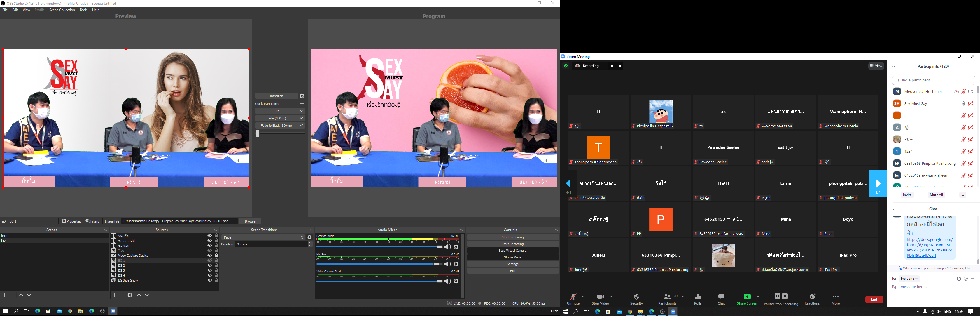Open Reactions in Zoom toolbar

click(x=812, y=299)
